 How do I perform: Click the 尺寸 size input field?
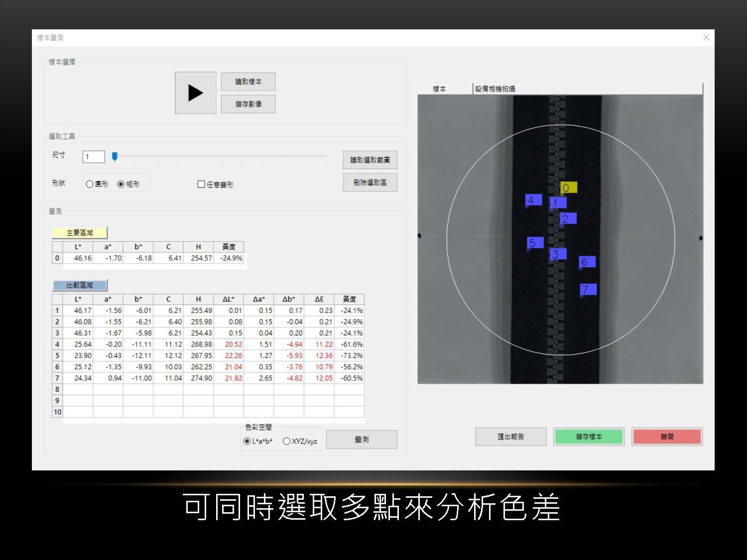click(x=94, y=157)
